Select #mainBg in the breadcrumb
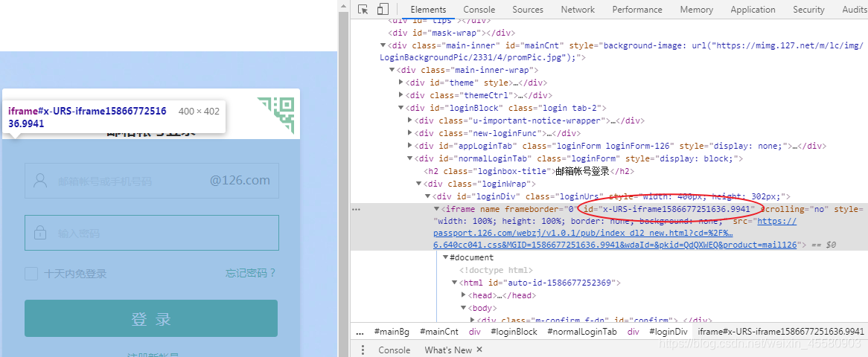 click(392, 332)
